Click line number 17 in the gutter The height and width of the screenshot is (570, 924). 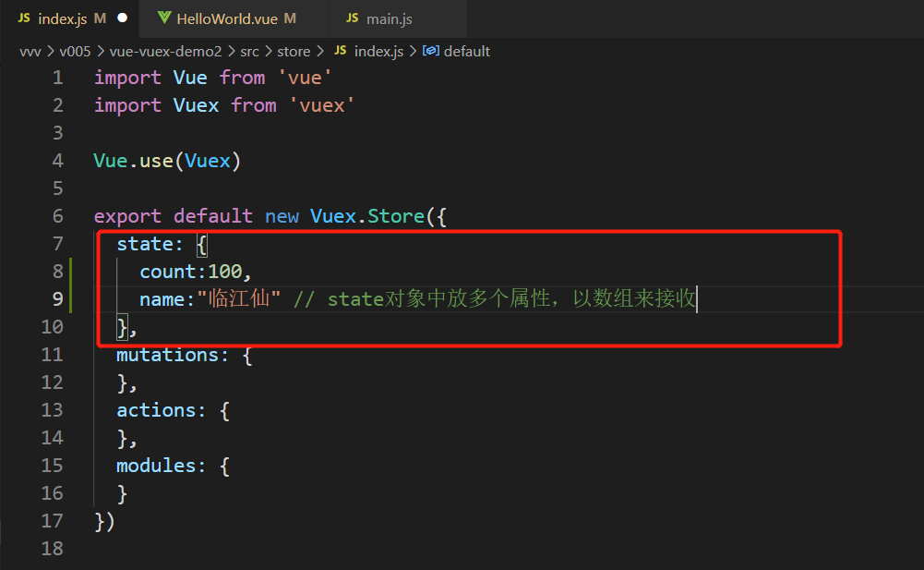coord(52,521)
